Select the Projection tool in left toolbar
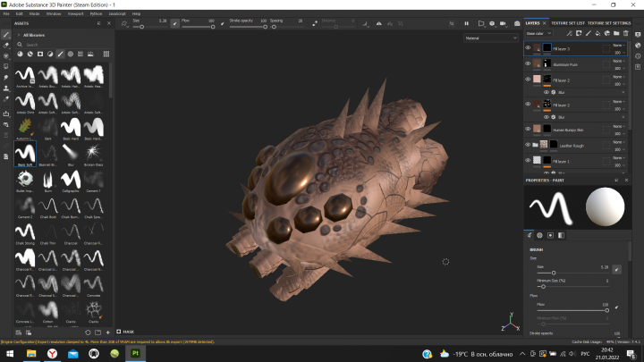 point(6,56)
